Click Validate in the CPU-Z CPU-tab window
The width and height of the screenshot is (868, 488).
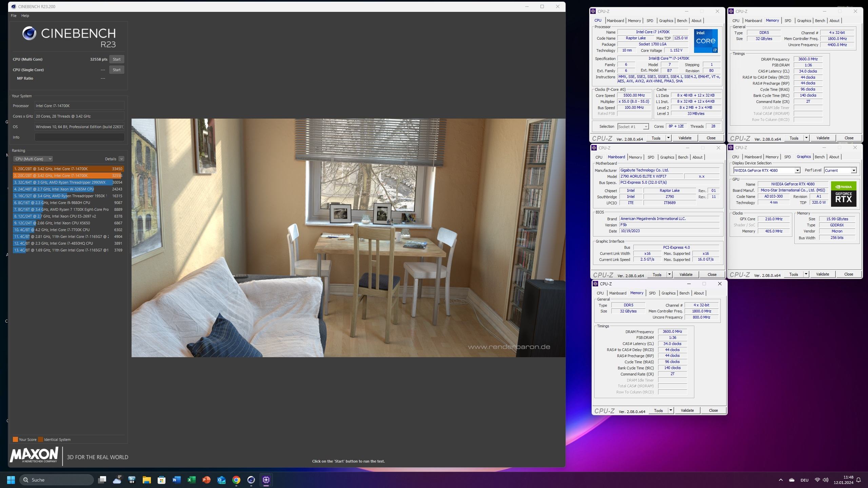click(x=685, y=138)
